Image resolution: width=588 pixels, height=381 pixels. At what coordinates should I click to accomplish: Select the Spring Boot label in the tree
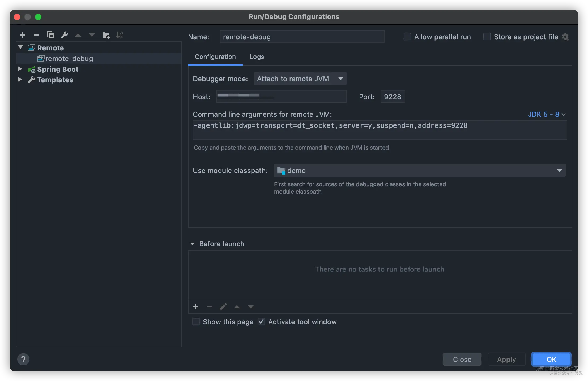[58, 69]
